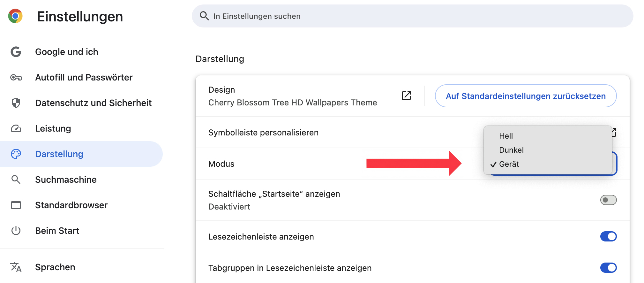Click the key icon for Autofill
The width and height of the screenshot is (644, 283).
coord(16,77)
